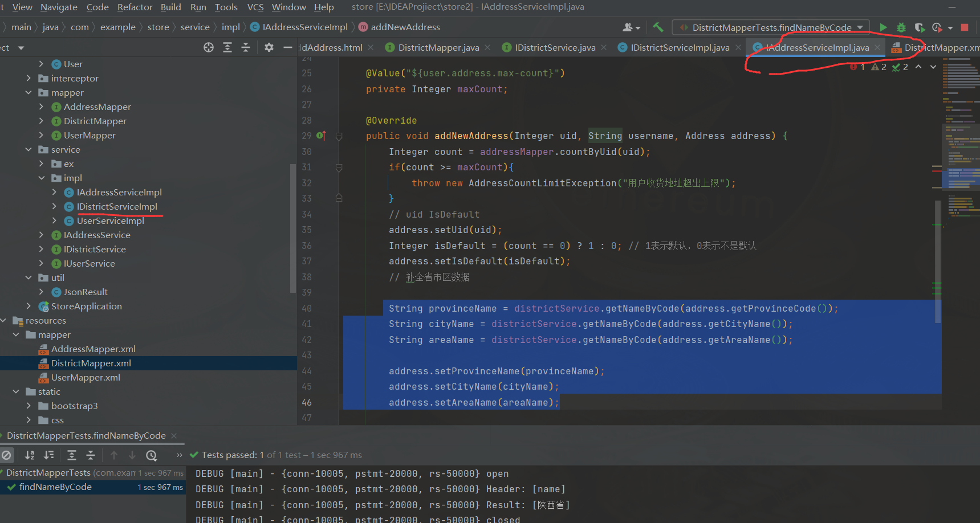Go to next failed test arrow
This screenshot has height=523, width=980.
[132, 455]
